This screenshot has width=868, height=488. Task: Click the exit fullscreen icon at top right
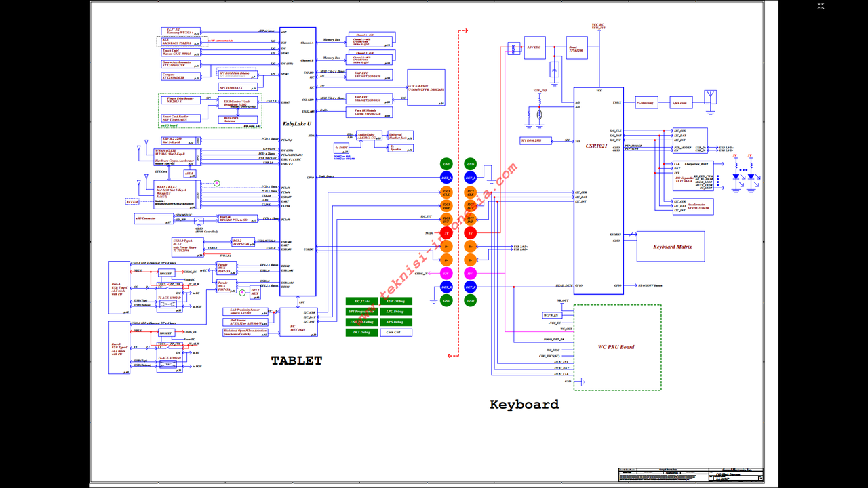coord(821,5)
